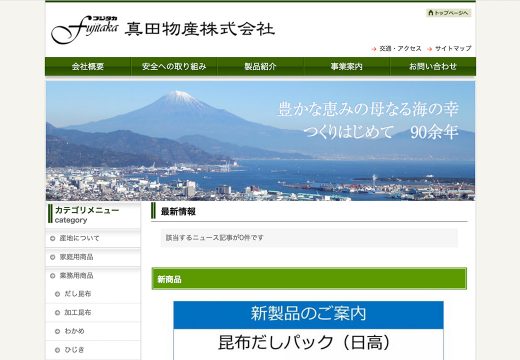Viewport: 520px width, 360px height.
Task: Click the bullet icon beside ひじき
Action: (57, 350)
